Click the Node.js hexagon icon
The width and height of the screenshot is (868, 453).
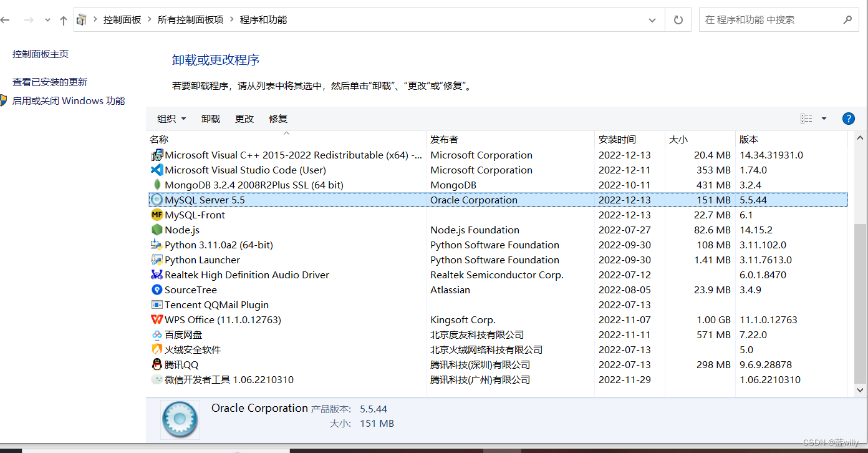(x=157, y=230)
